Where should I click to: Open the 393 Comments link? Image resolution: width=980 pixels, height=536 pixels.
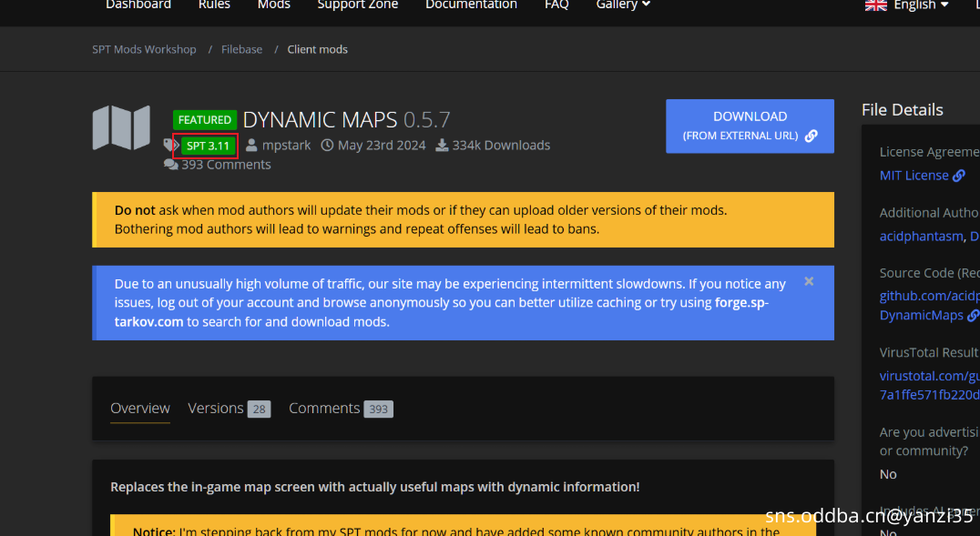(226, 165)
